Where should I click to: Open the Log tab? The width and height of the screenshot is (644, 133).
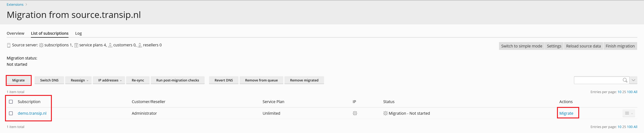tap(79, 33)
